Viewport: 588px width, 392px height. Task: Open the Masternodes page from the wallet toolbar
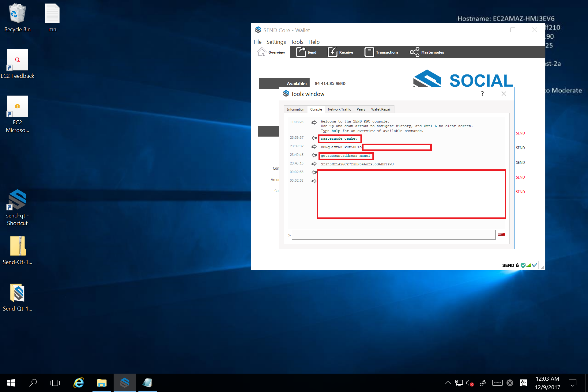point(427,52)
